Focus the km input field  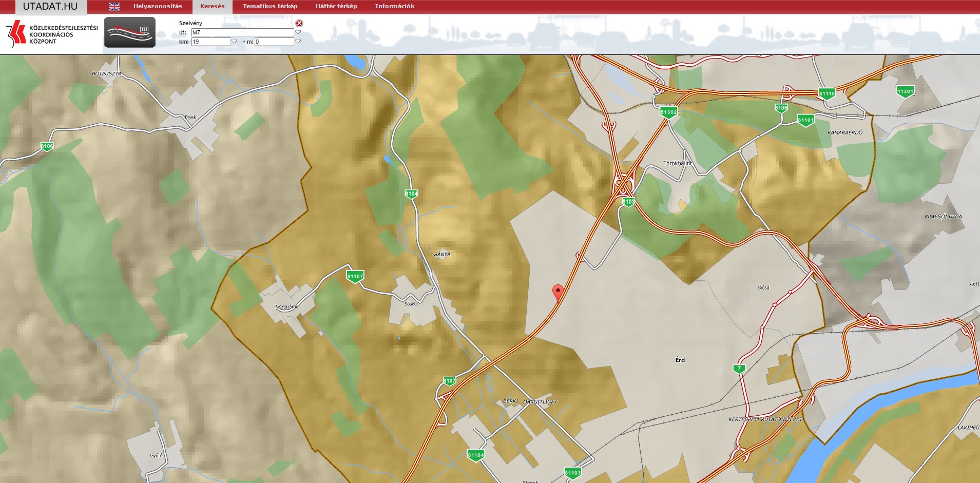(x=210, y=42)
